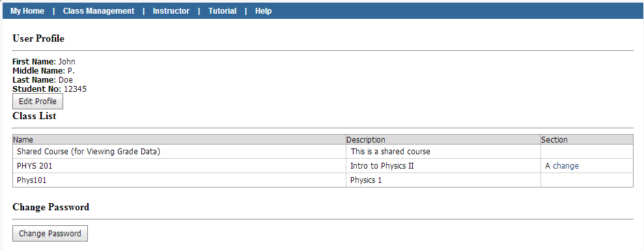
Task: Open the Class Management menu
Action: tap(98, 11)
